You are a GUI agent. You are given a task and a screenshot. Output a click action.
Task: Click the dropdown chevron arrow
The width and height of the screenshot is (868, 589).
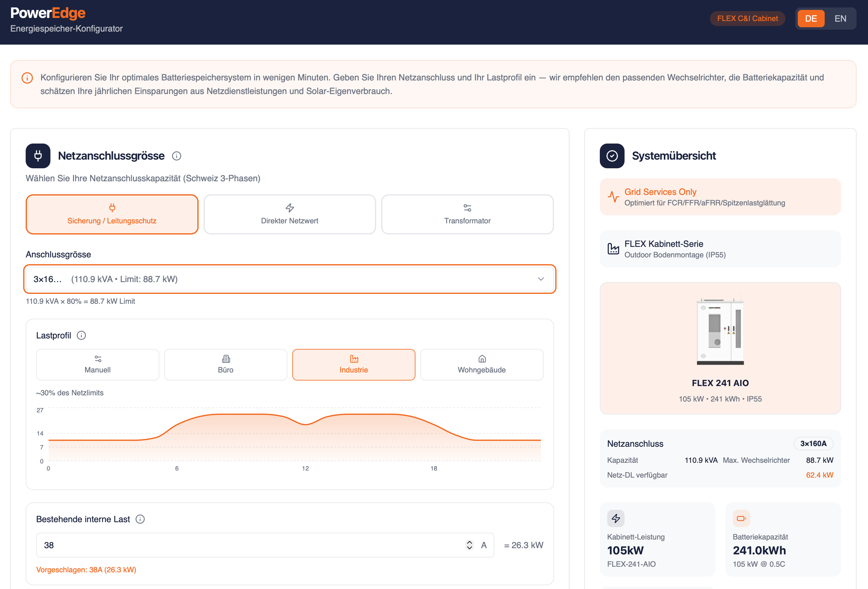[x=540, y=279]
